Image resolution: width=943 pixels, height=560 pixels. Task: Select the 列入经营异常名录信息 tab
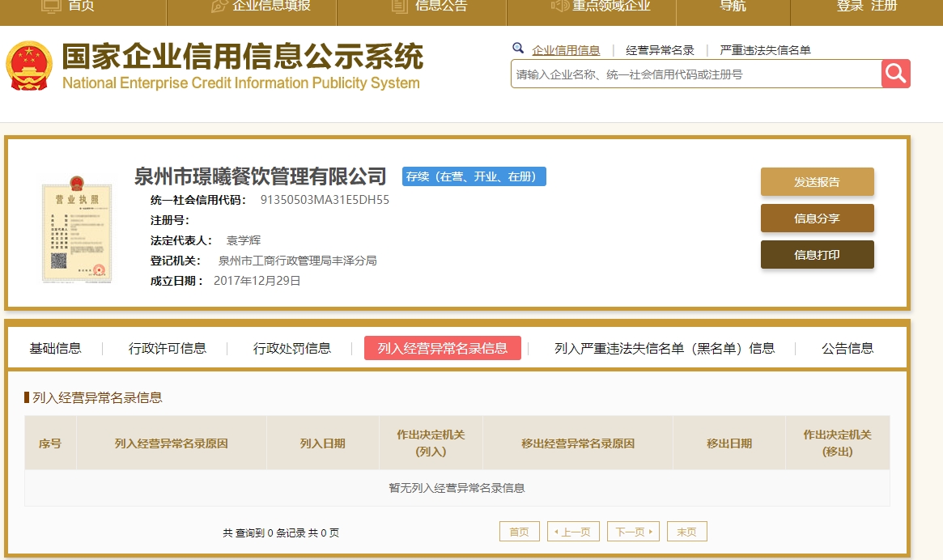pos(442,348)
